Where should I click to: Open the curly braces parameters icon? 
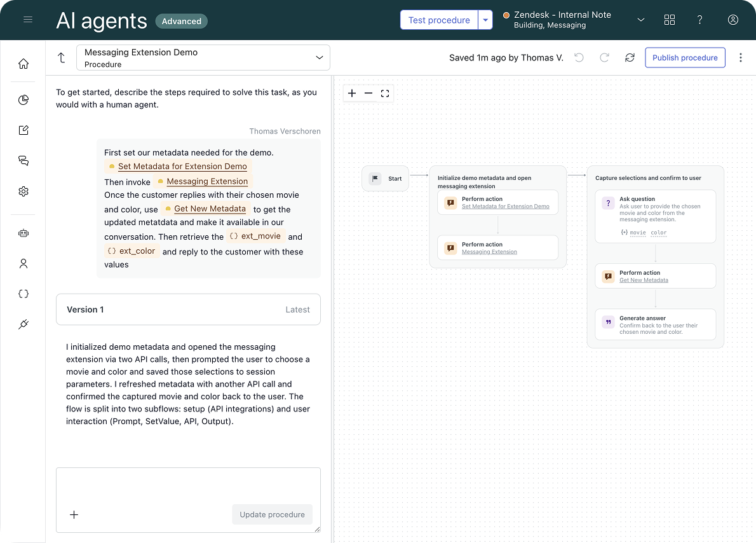24,294
